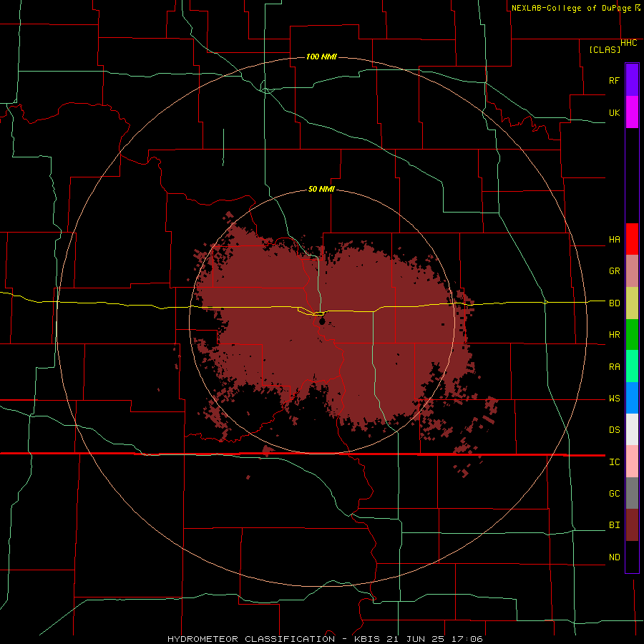644x644 pixels.
Task: Select the BD yellow legend swatch
Action: tap(632, 303)
